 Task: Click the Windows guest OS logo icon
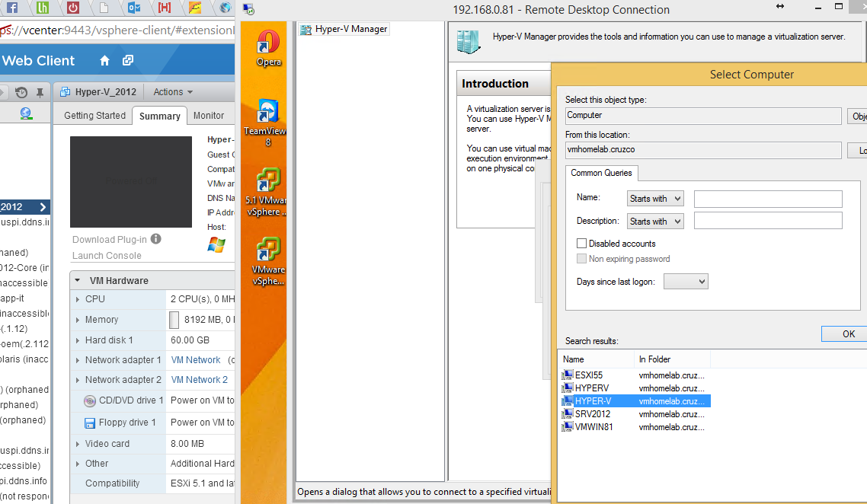[x=216, y=244]
